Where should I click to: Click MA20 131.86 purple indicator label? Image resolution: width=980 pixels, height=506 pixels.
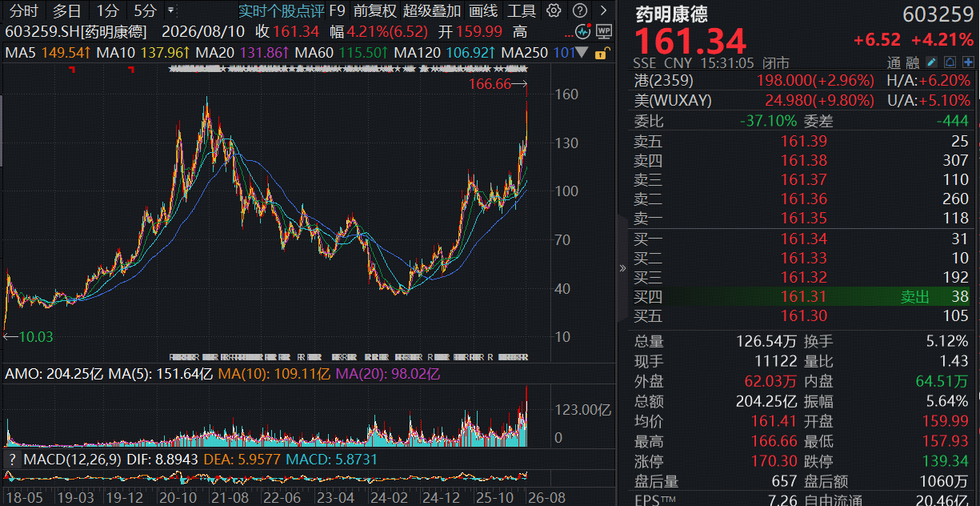pos(242,53)
